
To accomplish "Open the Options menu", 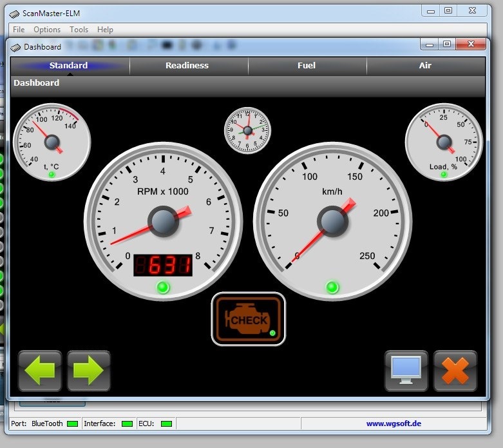I will pyautogui.click(x=47, y=30).
